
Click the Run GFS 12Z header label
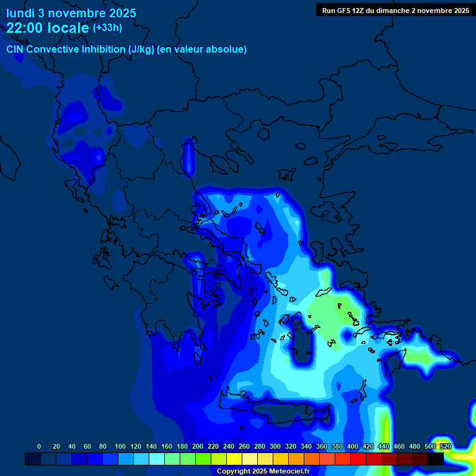[395, 11]
